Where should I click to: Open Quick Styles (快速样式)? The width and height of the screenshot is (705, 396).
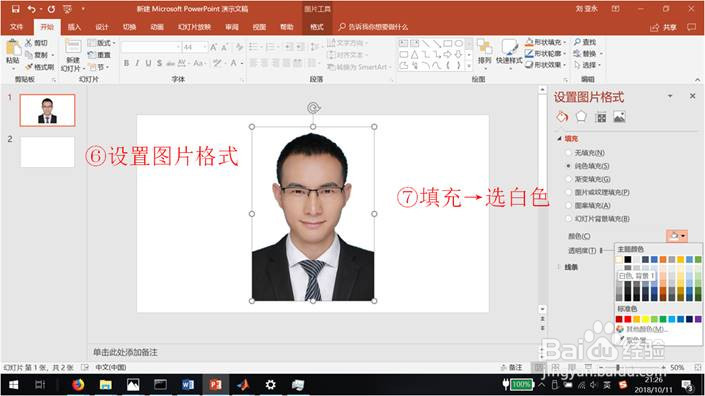click(x=509, y=53)
